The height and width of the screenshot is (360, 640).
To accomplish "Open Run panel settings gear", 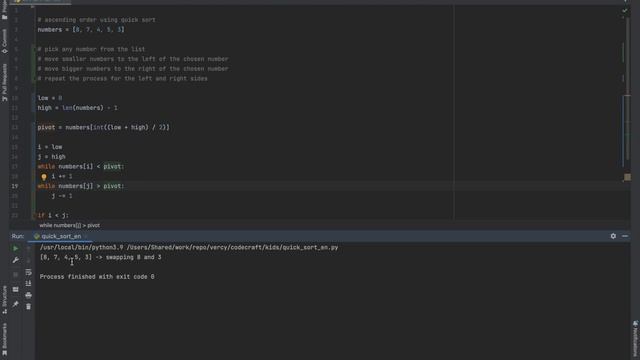I will [x=613, y=236].
